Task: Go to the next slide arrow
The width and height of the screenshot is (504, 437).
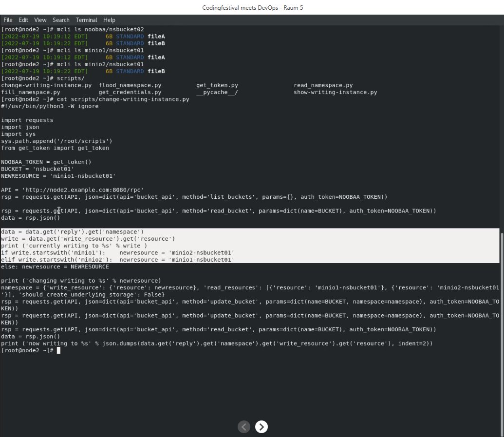Action: coord(261,427)
